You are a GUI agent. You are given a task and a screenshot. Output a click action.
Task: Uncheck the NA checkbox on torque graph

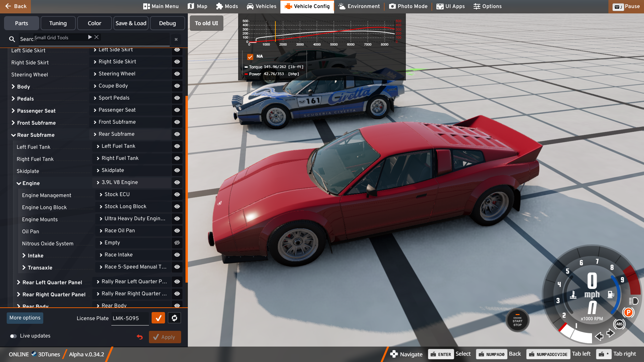coord(250,57)
